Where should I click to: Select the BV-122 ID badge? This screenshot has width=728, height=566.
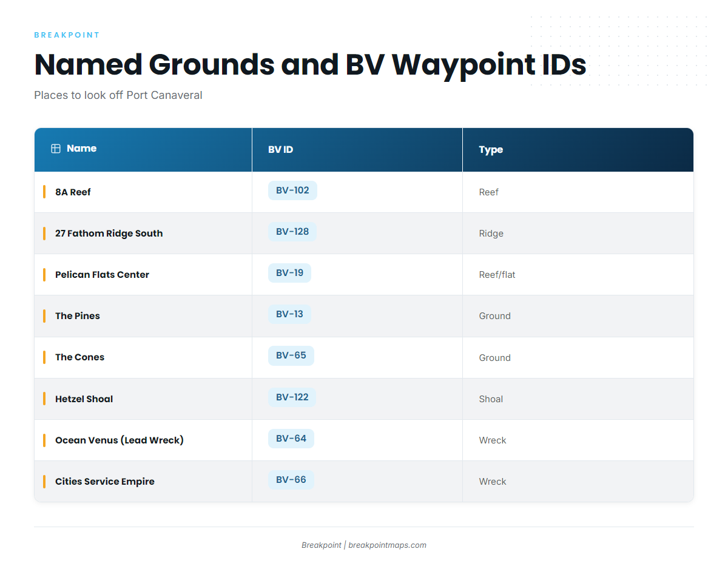click(292, 397)
